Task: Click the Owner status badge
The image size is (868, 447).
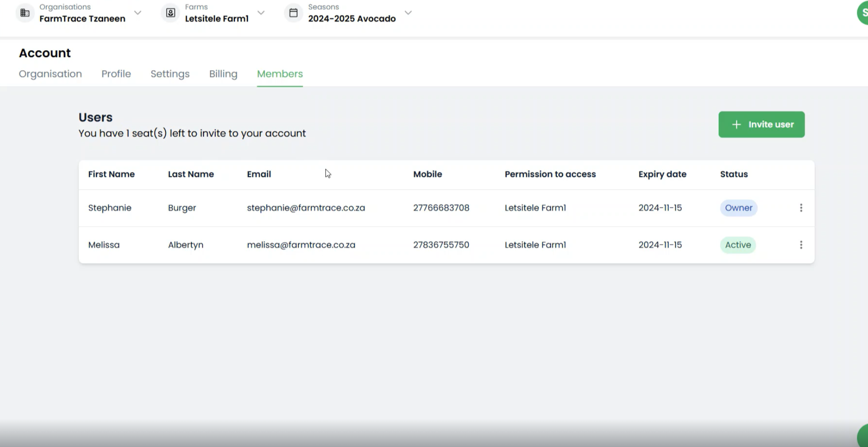Action: pos(739,208)
